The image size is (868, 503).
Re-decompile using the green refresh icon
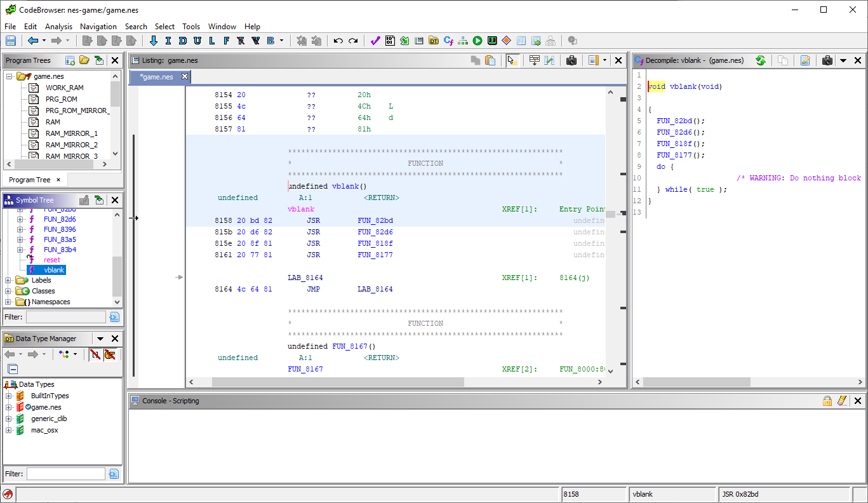[760, 60]
